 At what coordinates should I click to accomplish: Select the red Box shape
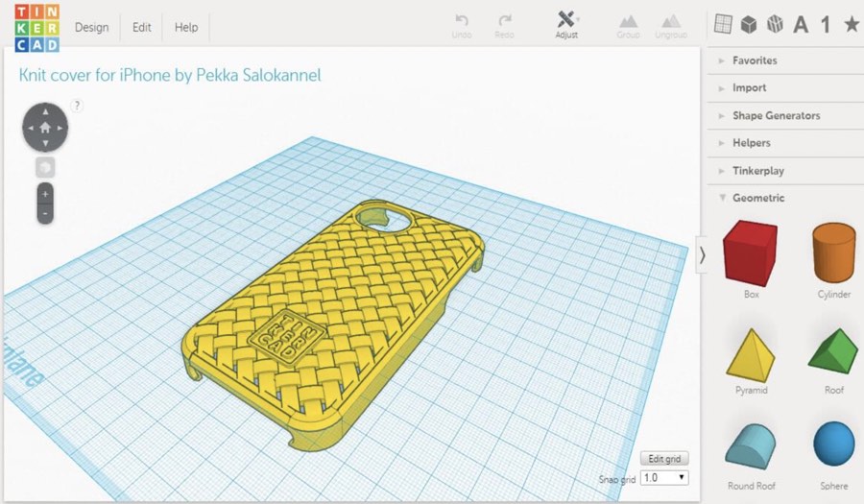(751, 252)
